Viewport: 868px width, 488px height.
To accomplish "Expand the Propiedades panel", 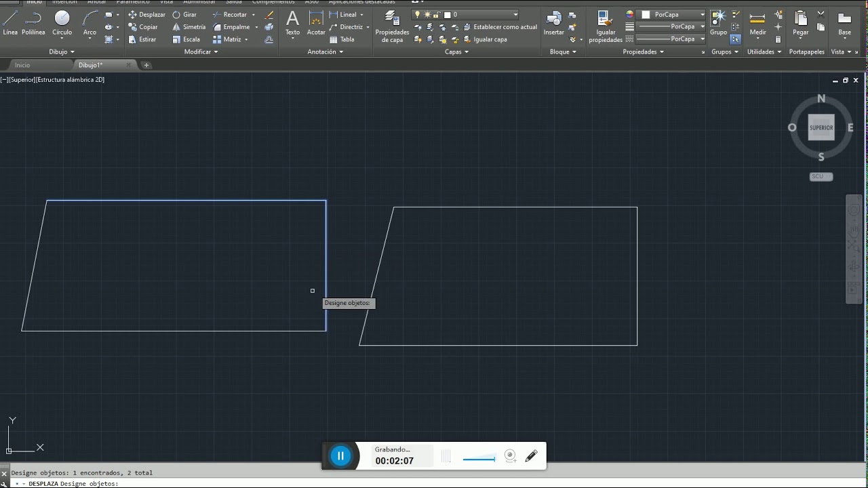I will point(644,52).
